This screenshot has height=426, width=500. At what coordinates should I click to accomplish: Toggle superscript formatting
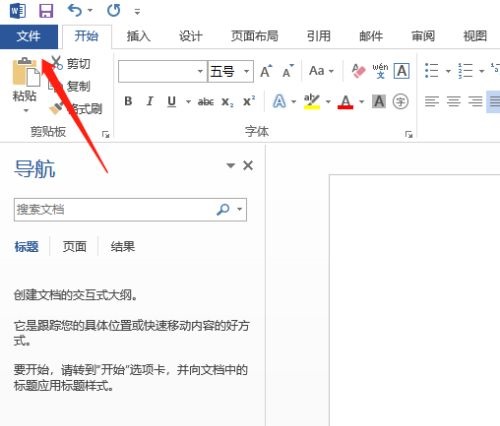[249, 101]
